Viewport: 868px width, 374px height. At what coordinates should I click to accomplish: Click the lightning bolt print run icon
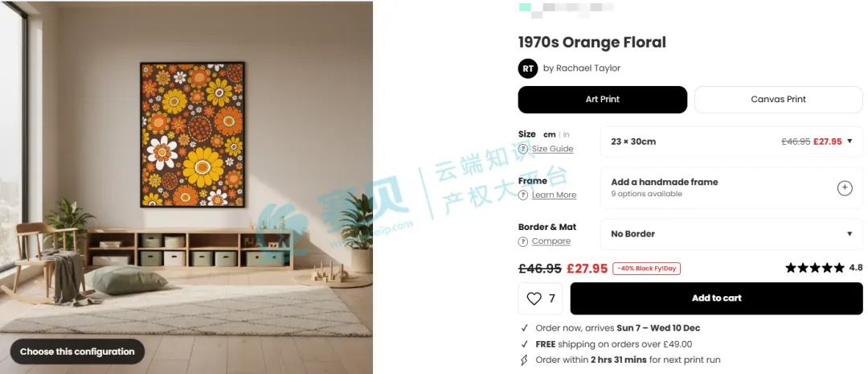(524, 360)
